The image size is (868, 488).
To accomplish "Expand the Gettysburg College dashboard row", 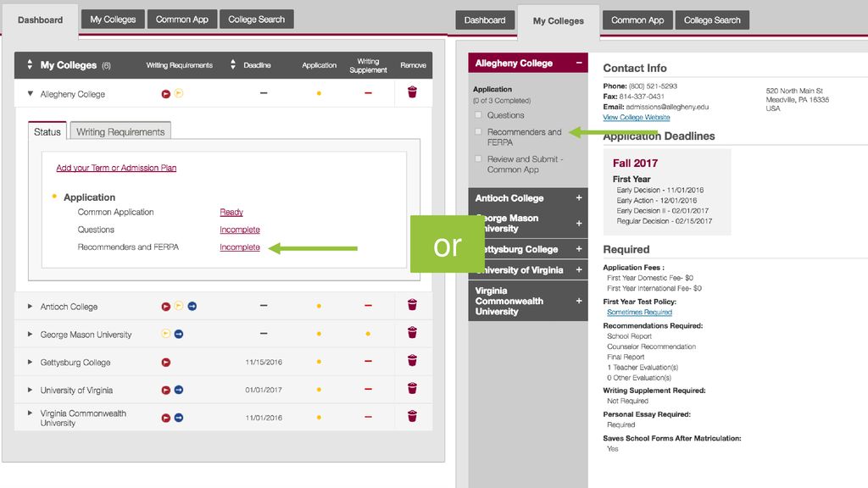I will 30,363.
